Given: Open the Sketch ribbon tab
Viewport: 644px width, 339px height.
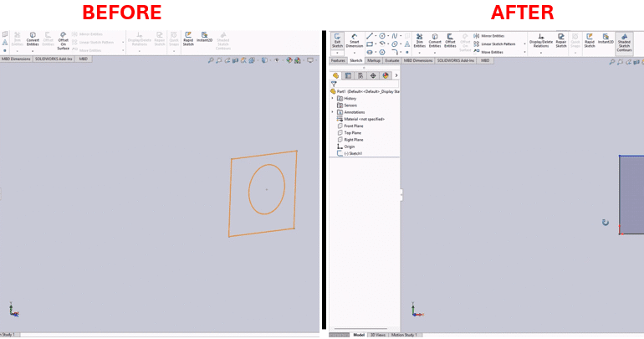Looking at the screenshot, I should [356, 61].
